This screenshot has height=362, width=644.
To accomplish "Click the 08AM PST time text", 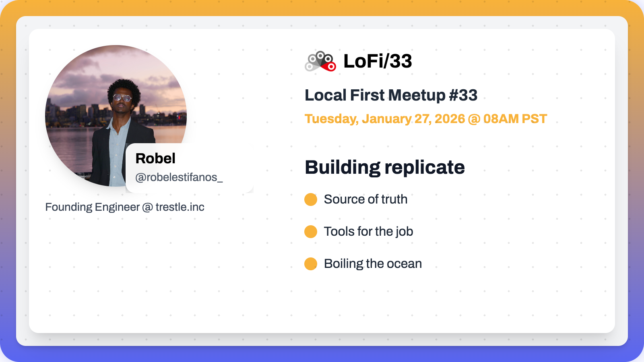I will tap(515, 119).
